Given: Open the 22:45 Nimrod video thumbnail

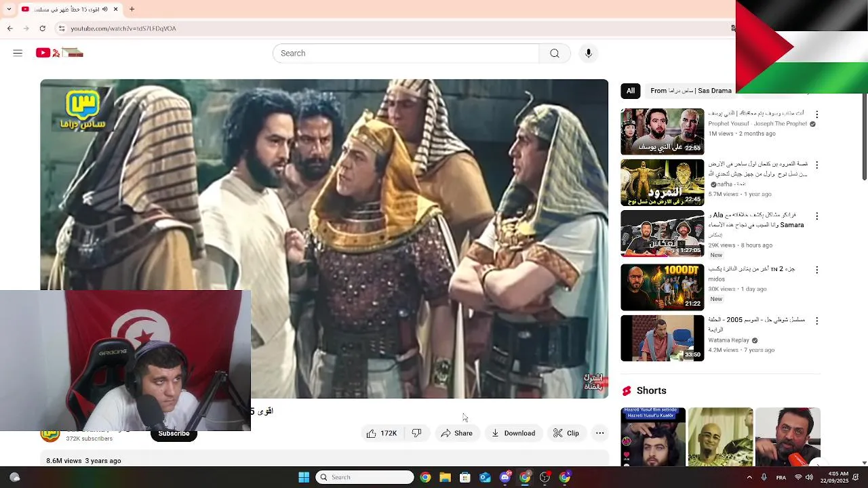Looking at the screenshot, I should [x=663, y=183].
